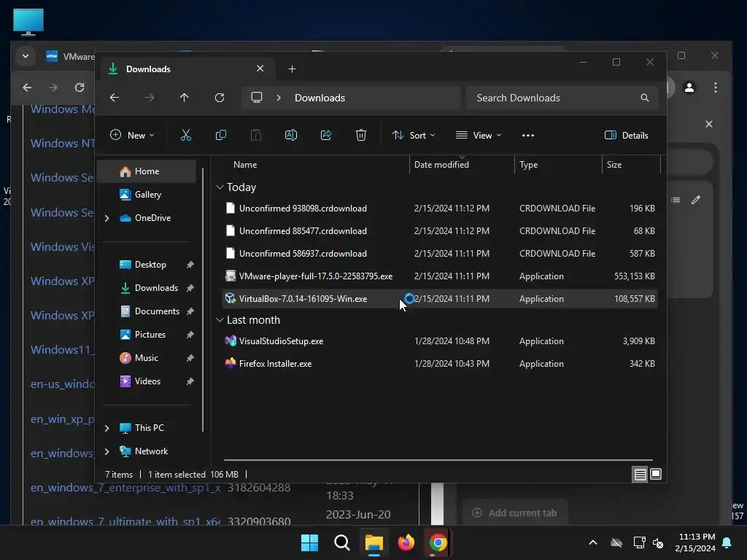This screenshot has width=747, height=560.
Task: Open the notifications bell
Action: pos(727,542)
